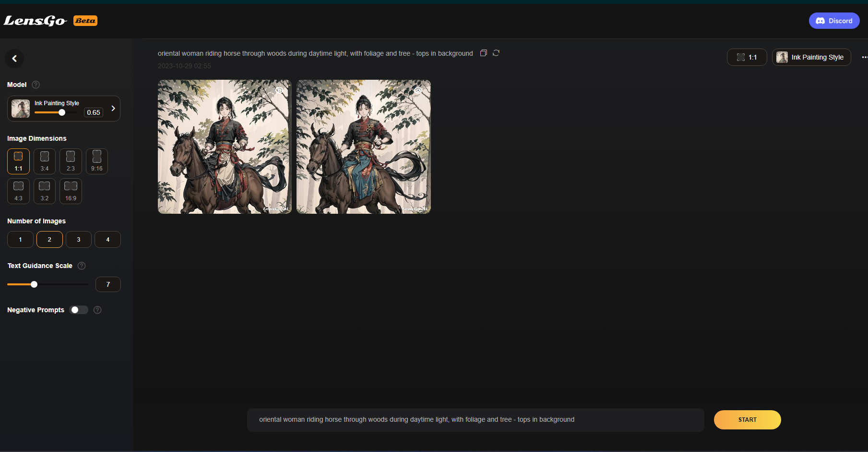Click the LensGo logo

(x=35, y=21)
